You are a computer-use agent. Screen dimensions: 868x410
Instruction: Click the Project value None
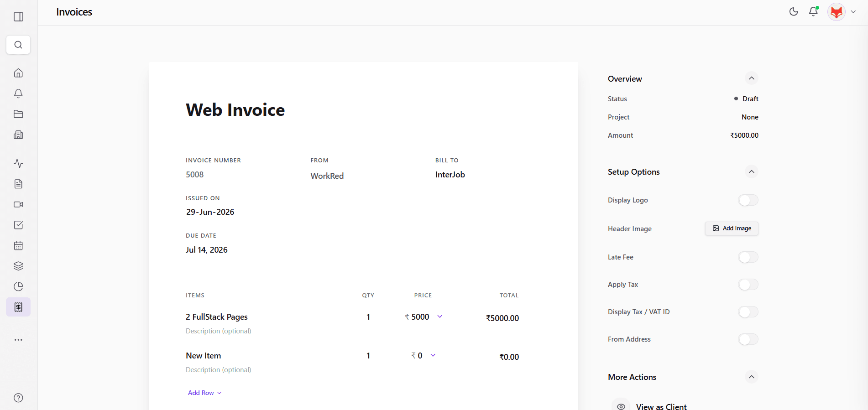coord(750,117)
